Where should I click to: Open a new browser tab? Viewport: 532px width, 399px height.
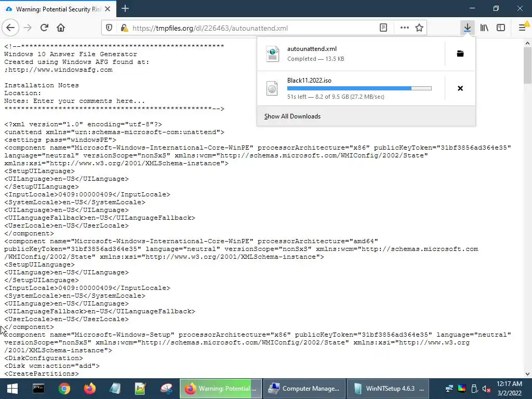tap(125, 8)
